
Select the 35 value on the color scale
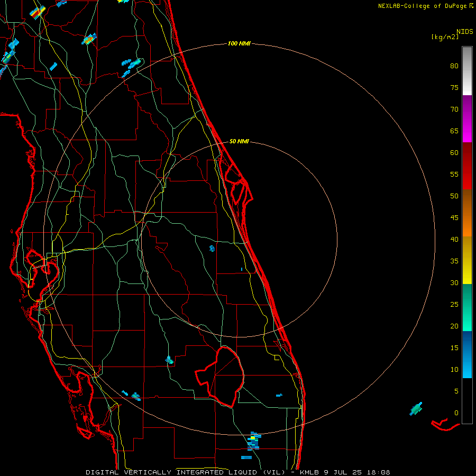(x=454, y=261)
